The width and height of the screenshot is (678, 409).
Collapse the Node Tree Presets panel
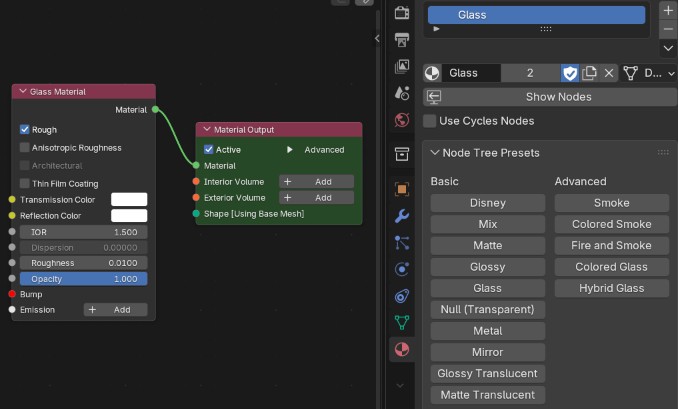point(435,153)
